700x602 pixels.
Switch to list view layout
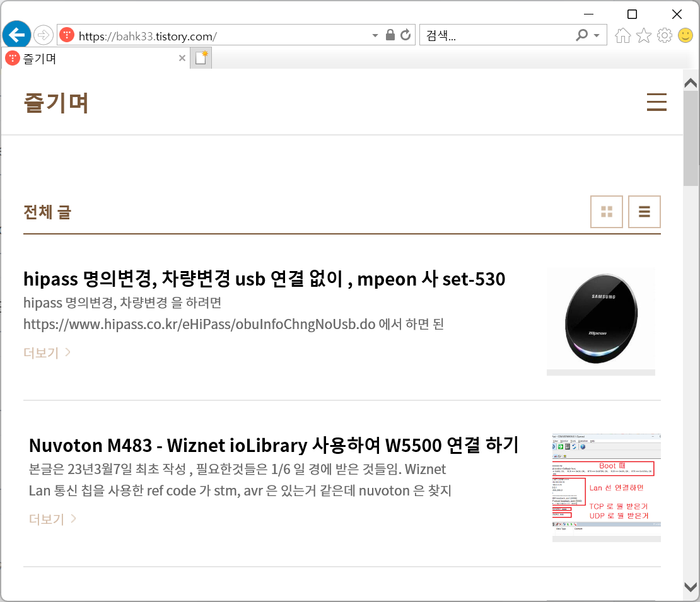click(x=645, y=212)
